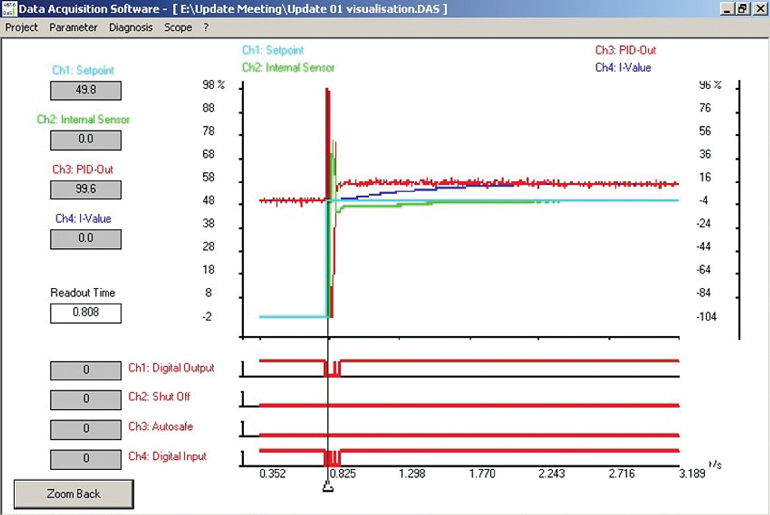Click the Zoom Back button
The width and height of the screenshot is (770, 515).
tap(73, 494)
